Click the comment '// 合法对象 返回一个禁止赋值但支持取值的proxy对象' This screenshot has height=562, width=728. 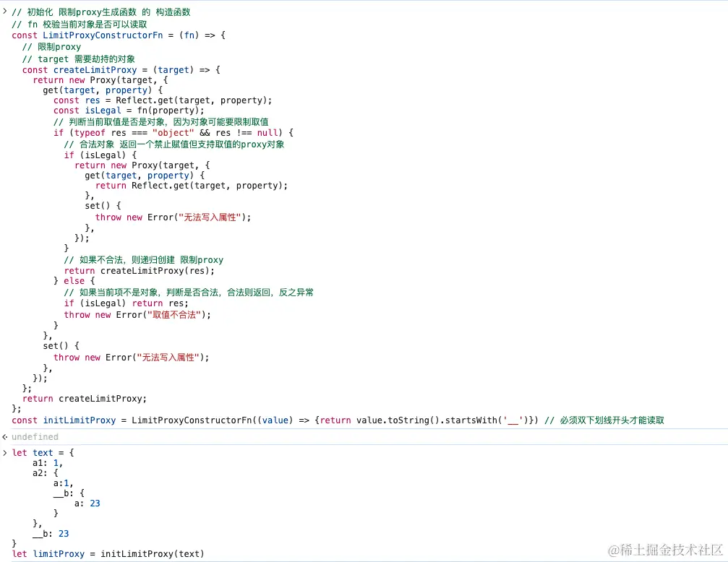174,144
